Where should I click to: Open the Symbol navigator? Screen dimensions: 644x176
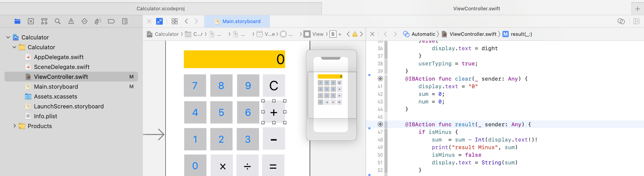pyautogui.click(x=44, y=21)
